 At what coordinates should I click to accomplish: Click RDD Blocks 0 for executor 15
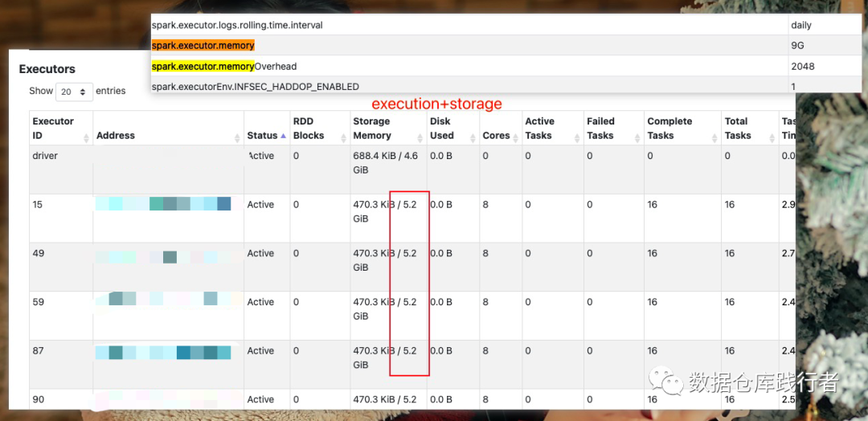coord(296,205)
